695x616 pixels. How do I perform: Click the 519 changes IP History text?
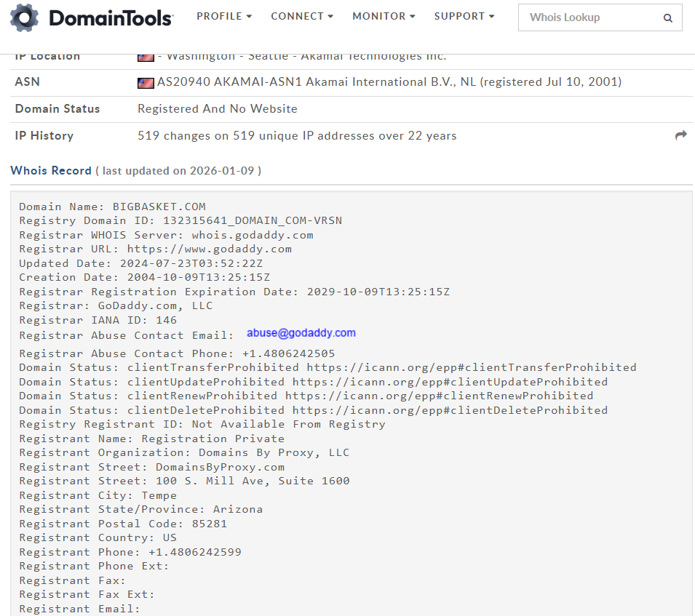point(297,135)
